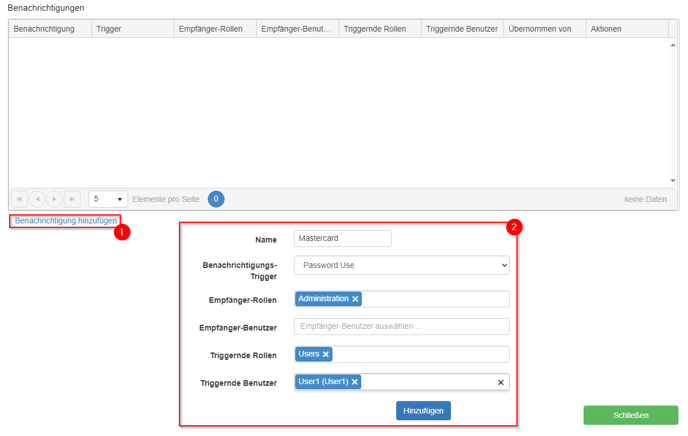Open the Benachrichtigungs-Trigger dropdown
Viewport: 688px width, 436px height.
[401, 265]
